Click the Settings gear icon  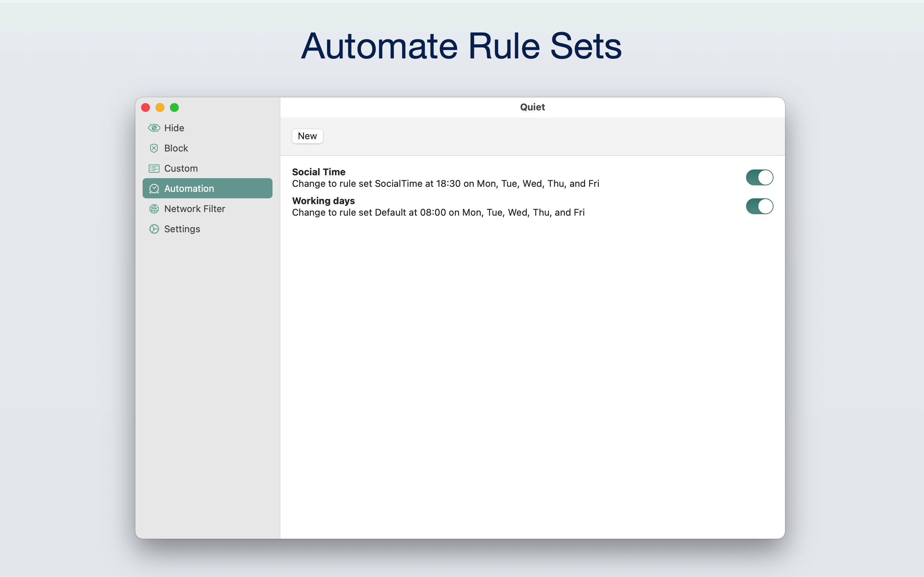pyautogui.click(x=154, y=229)
